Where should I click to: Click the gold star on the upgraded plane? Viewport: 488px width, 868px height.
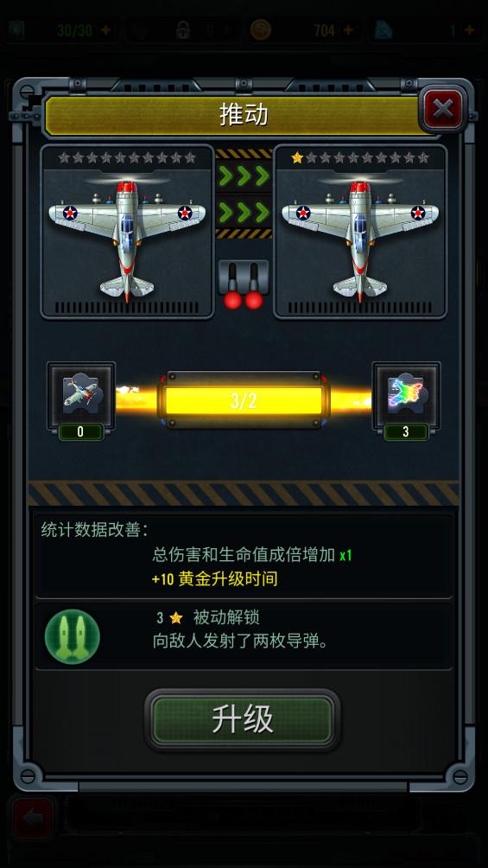point(297,157)
